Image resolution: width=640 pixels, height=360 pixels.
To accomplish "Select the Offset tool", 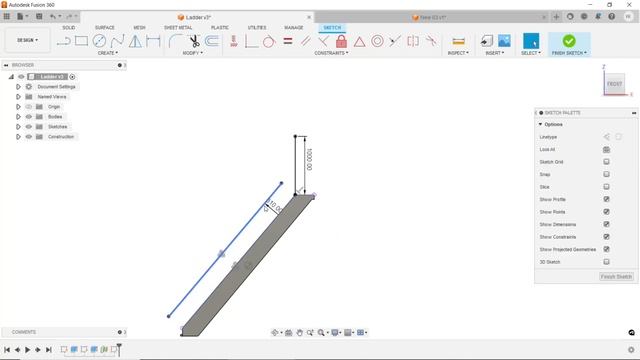I will [x=212, y=41].
